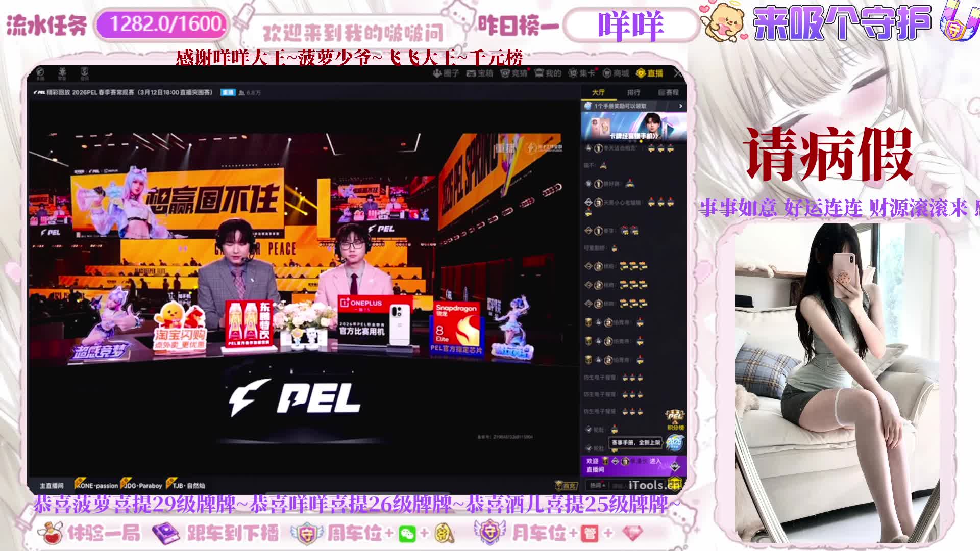Expand the 手册奖励 reward notice arrow
The image size is (980, 551).
pos(680,106)
